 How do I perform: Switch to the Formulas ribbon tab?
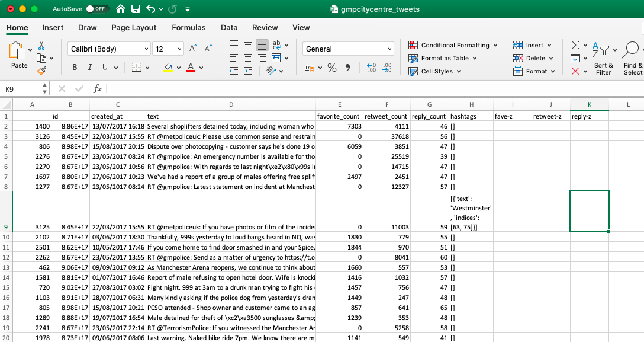tap(189, 27)
